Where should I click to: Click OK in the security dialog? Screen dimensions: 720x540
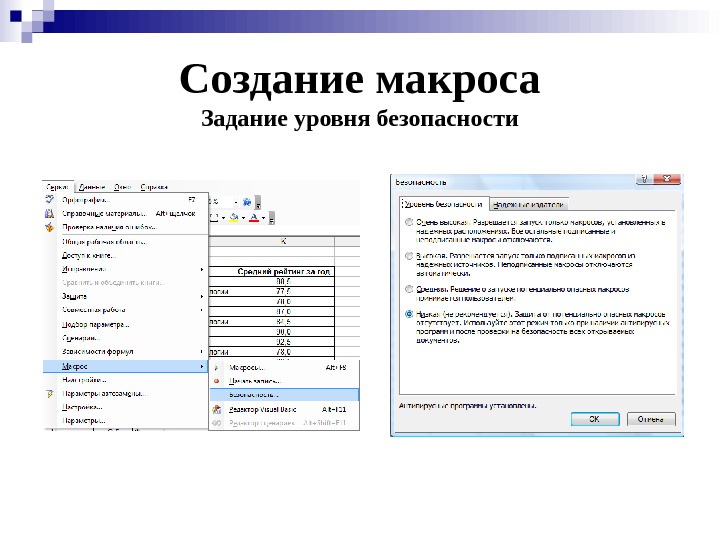595,419
